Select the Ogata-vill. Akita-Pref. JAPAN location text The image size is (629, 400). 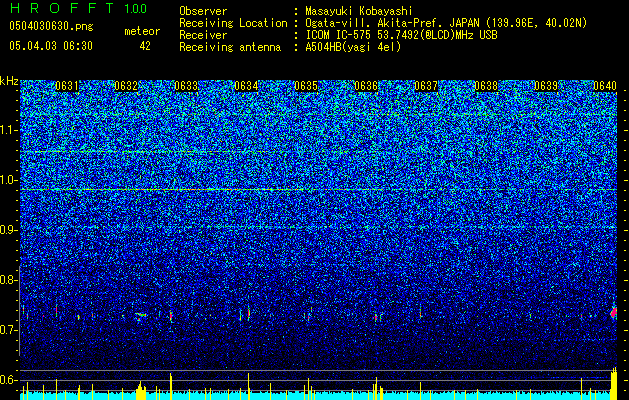(x=446, y=23)
